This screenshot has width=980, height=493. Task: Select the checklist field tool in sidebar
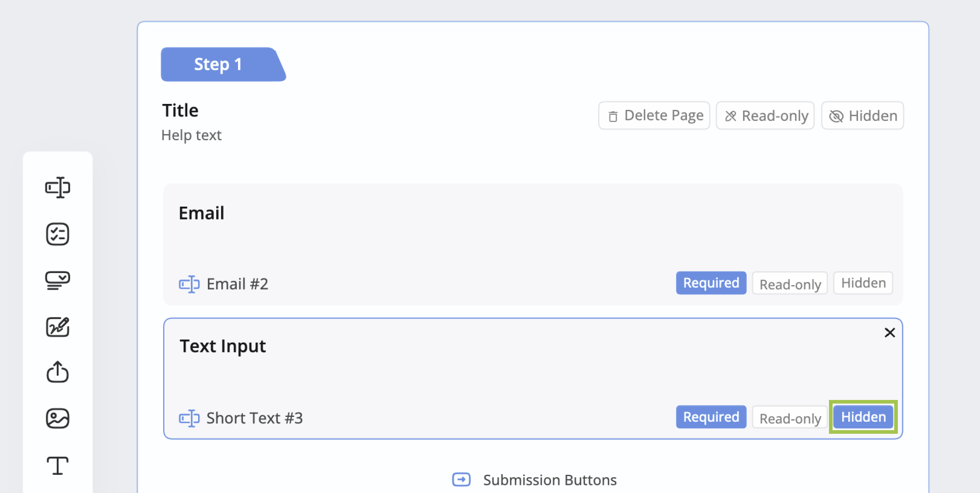tap(58, 234)
